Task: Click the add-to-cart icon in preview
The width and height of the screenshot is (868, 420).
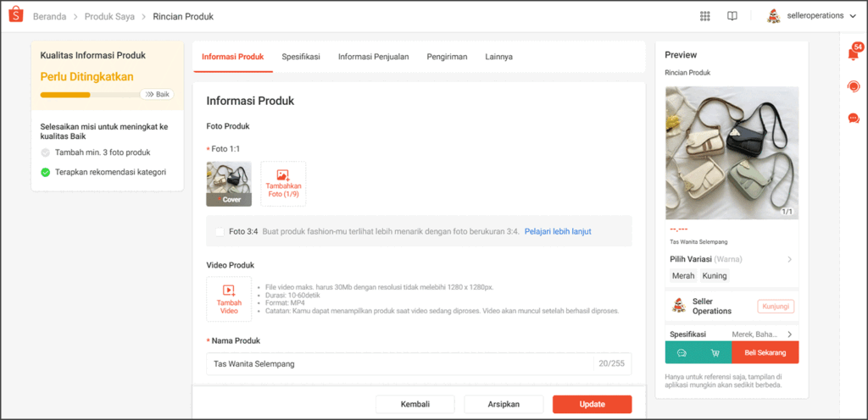Action: click(715, 352)
